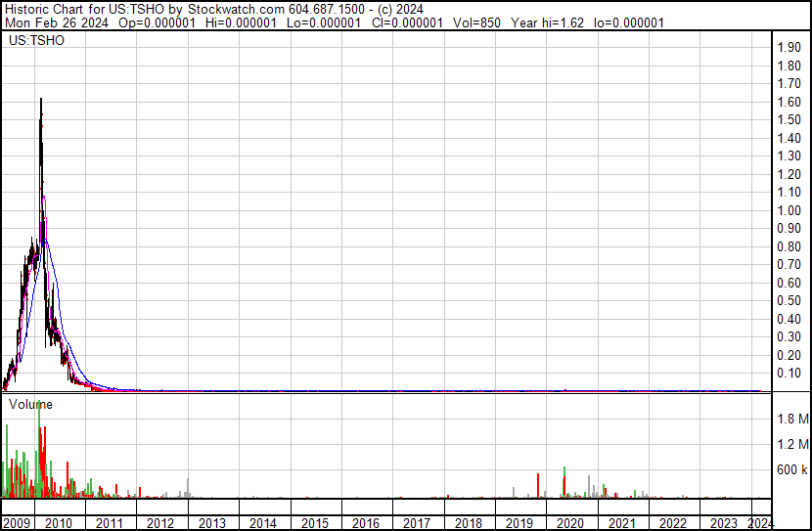The image size is (812, 531).
Task: Click the 2010 year label on the axis
Action: tap(59, 523)
